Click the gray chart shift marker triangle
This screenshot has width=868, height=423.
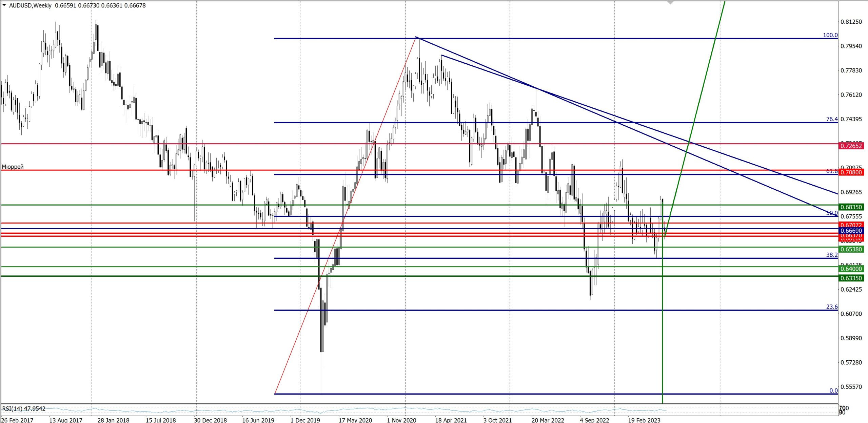tap(670, 3)
